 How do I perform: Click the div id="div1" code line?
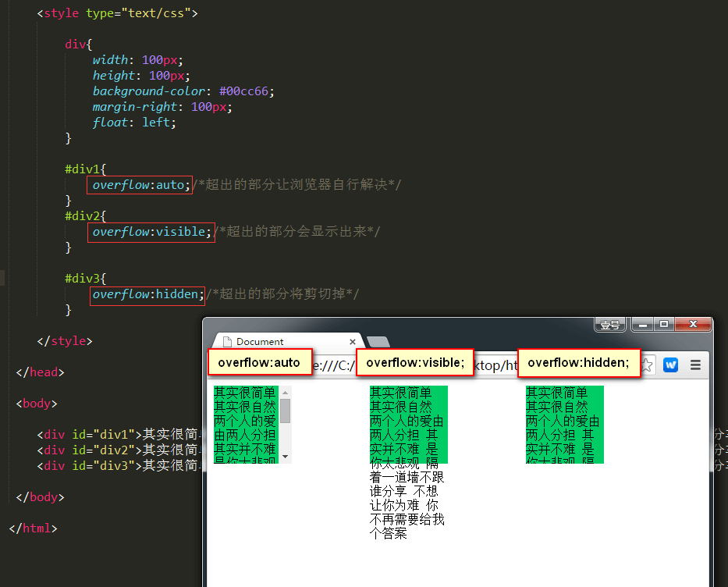click(119, 434)
